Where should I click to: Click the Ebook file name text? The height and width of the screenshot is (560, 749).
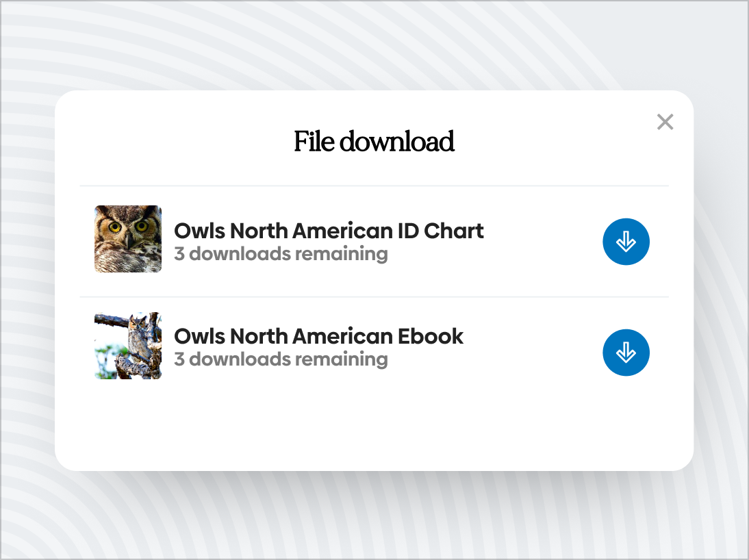coord(318,336)
